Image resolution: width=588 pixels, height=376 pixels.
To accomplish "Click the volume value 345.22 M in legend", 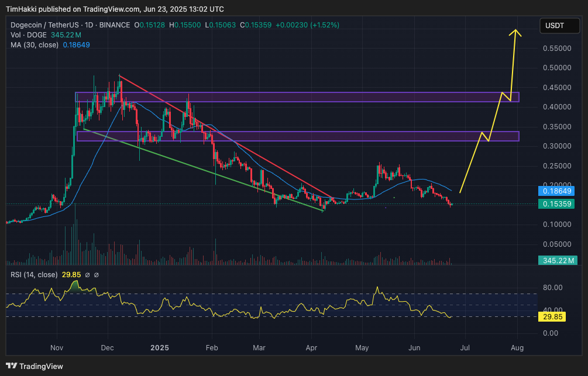I will pos(66,35).
